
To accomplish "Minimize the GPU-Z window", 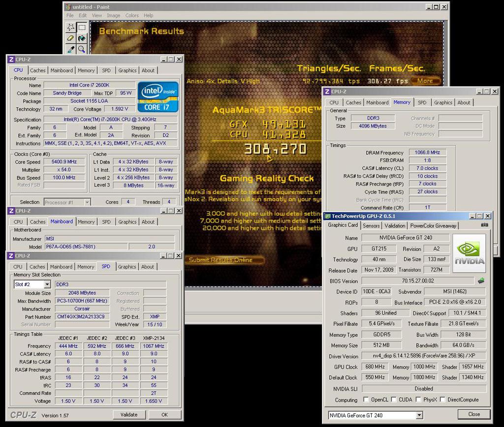I will click(x=472, y=216).
